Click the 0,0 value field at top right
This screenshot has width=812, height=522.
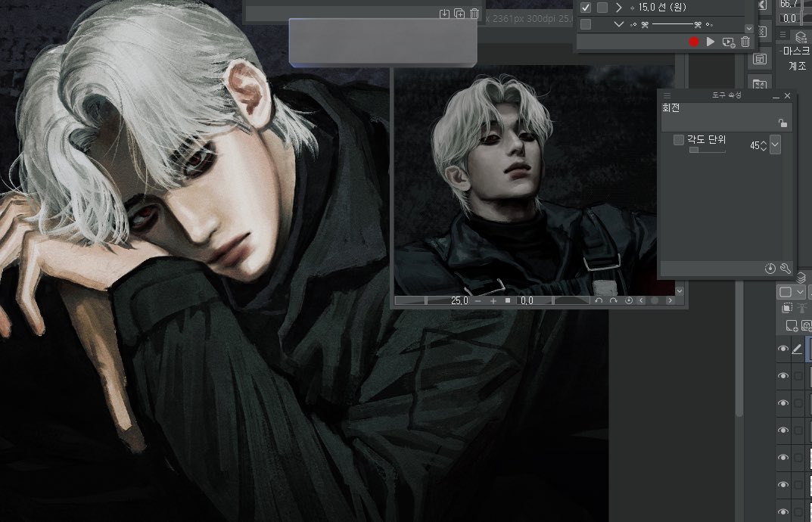(x=791, y=19)
